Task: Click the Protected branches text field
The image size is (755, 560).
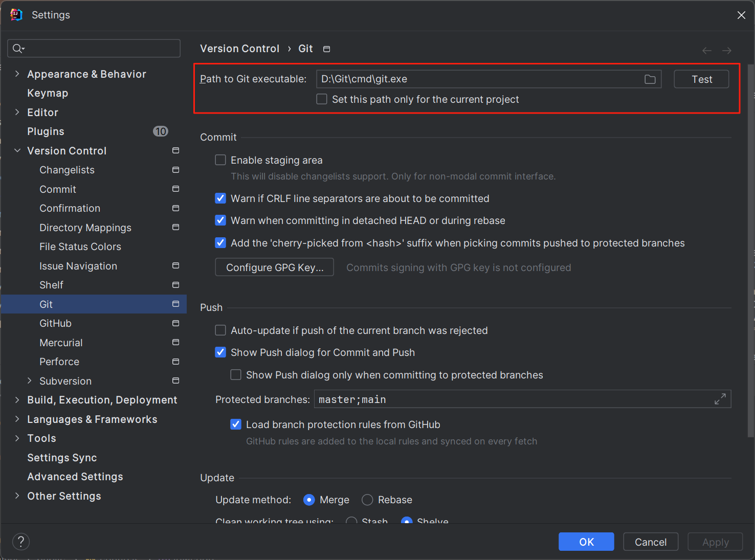Action: 523,399
